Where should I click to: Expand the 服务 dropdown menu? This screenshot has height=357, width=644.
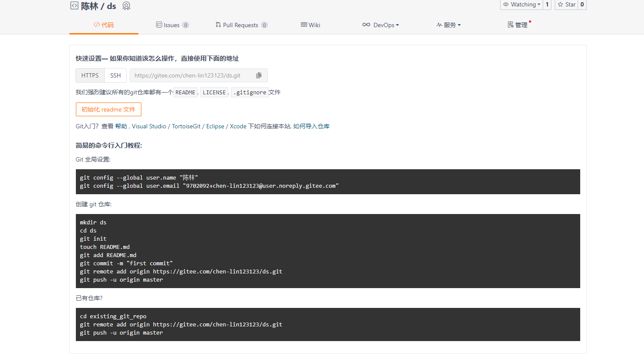tap(449, 25)
